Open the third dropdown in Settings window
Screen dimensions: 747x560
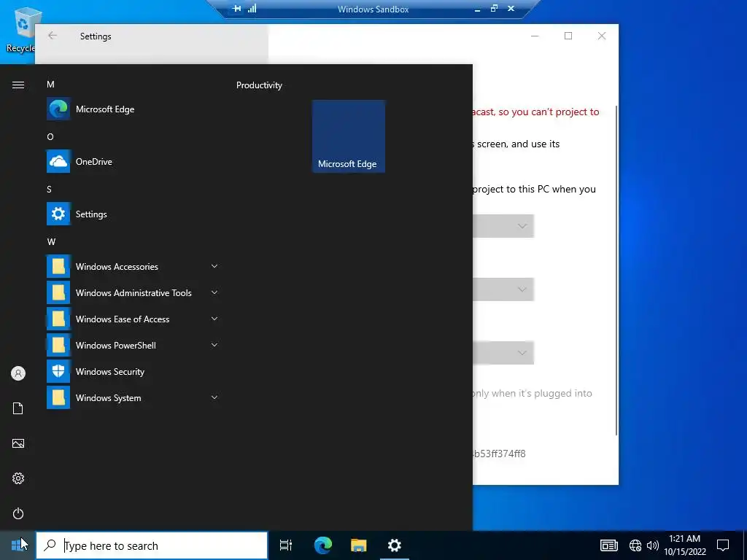coord(503,352)
